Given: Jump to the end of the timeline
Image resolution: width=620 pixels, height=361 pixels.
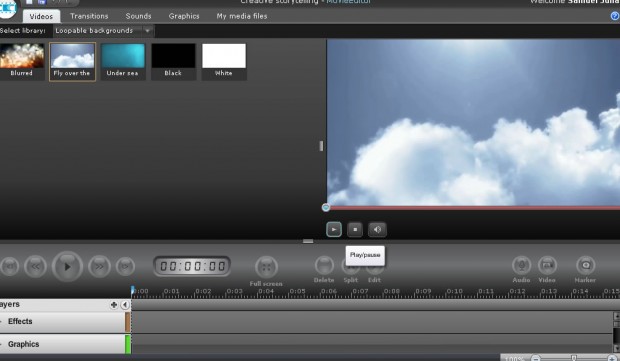Looking at the screenshot, I should coord(125,266).
